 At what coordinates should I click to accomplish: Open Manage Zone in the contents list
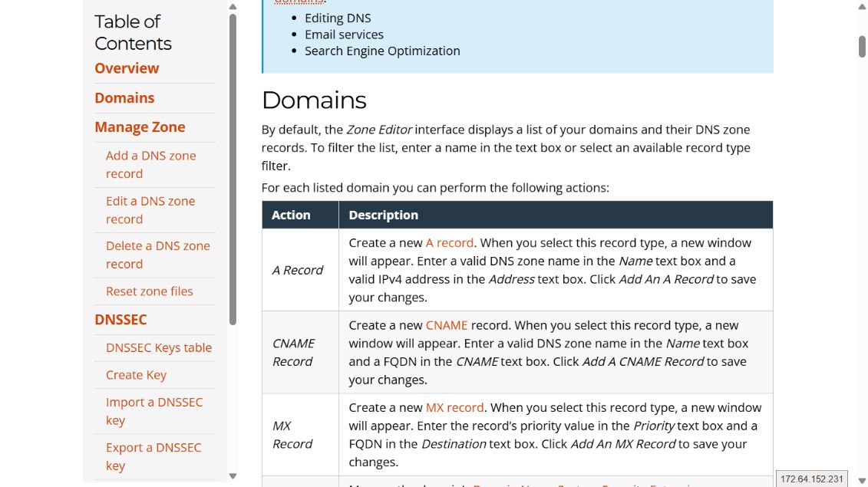point(140,127)
